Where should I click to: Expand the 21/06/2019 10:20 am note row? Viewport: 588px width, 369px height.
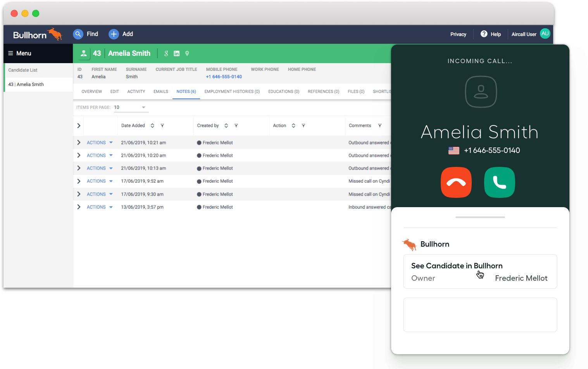point(79,155)
